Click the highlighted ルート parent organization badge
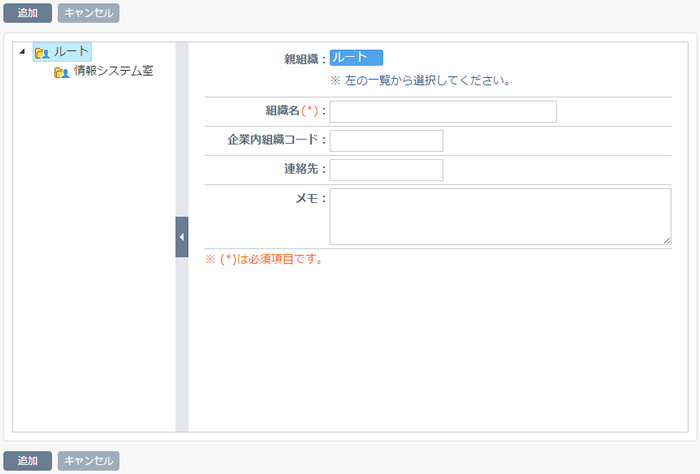This screenshot has width=700, height=474. tap(356, 58)
